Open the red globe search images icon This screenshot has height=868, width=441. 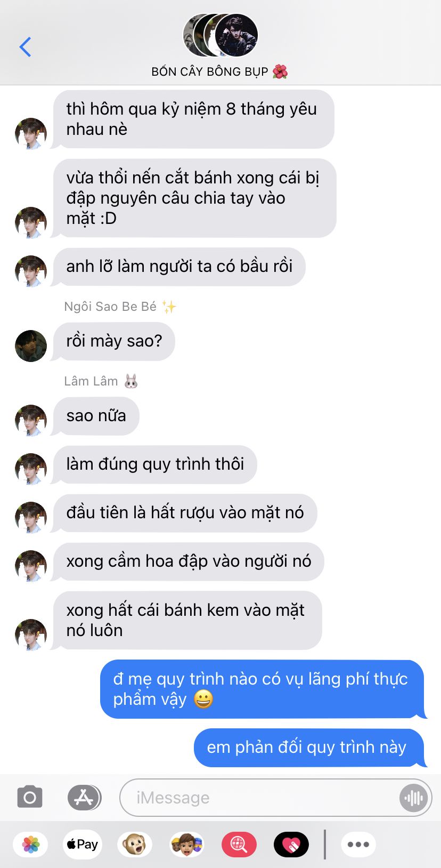239,845
